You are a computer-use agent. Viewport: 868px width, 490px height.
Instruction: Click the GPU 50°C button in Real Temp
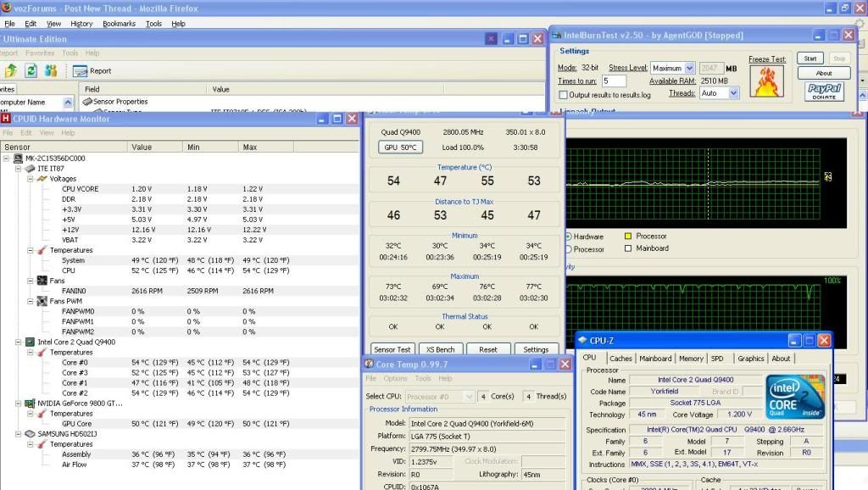click(x=400, y=148)
